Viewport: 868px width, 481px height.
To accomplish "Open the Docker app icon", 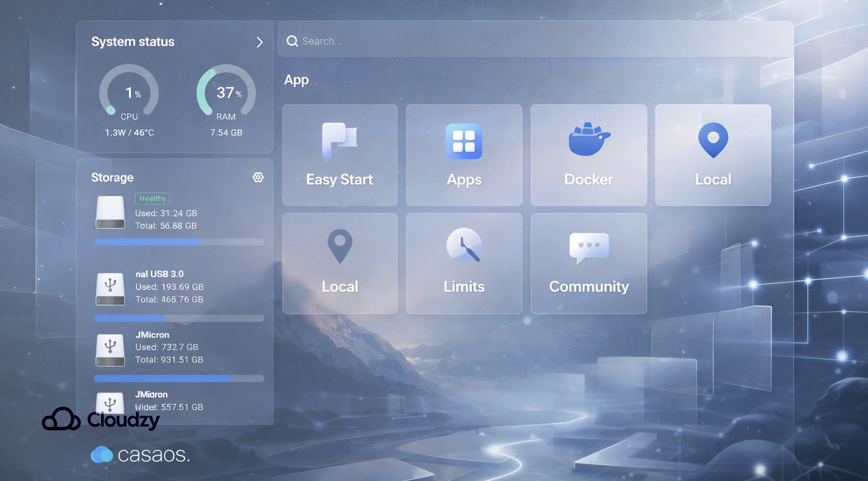I will point(588,154).
